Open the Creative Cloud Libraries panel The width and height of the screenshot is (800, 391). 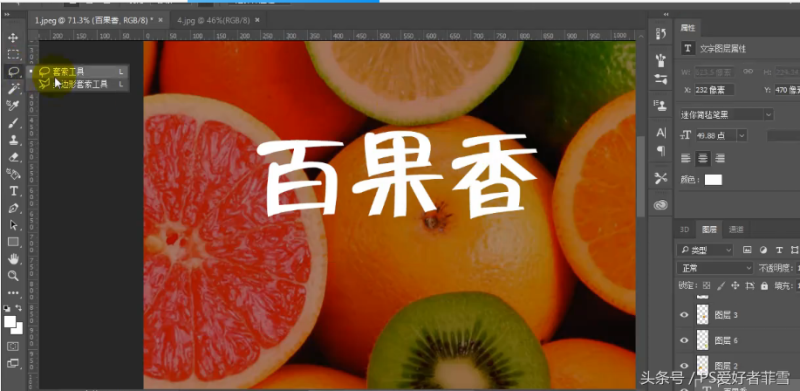pos(661,205)
